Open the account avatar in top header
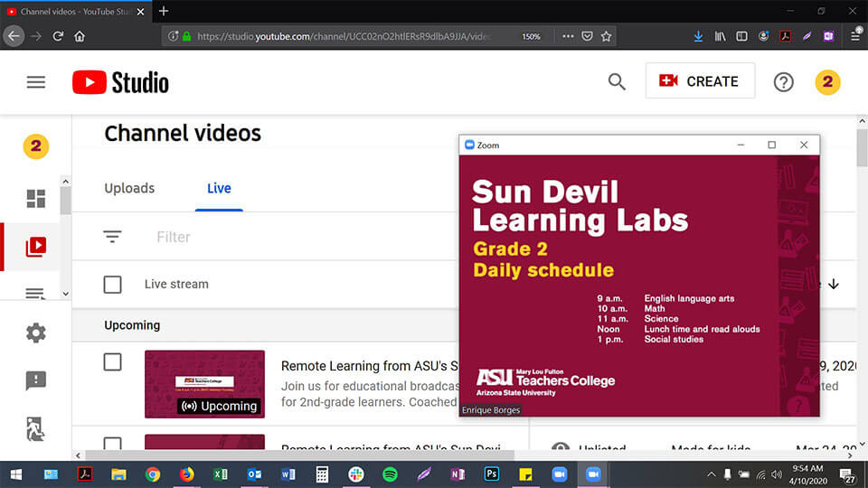This screenshot has width=868, height=488. tap(827, 82)
